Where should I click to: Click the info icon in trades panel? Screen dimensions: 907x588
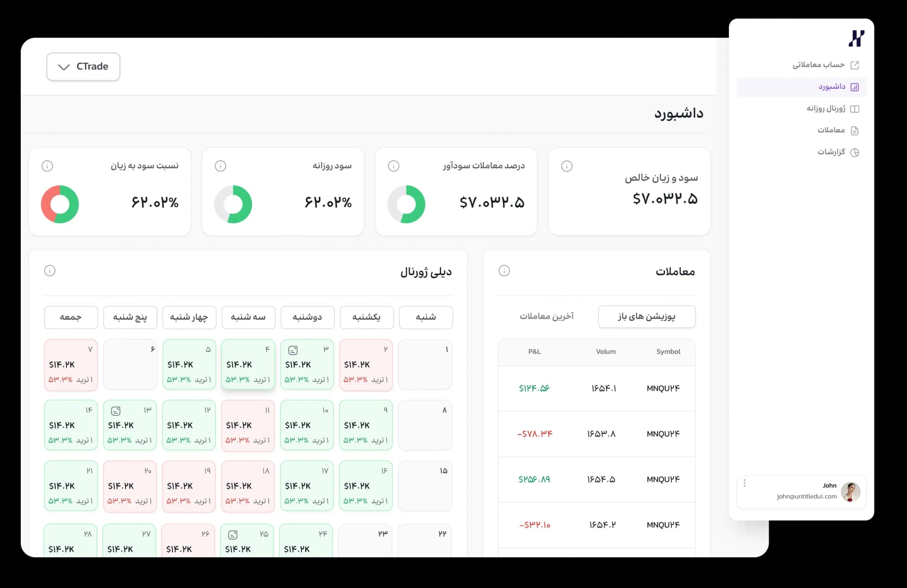click(504, 271)
